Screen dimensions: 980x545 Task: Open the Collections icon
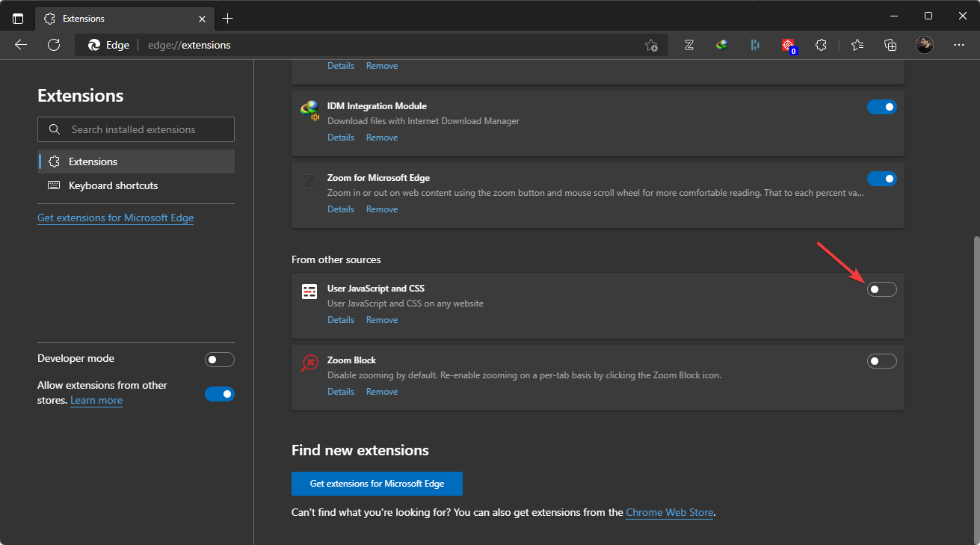pyautogui.click(x=890, y=45)
